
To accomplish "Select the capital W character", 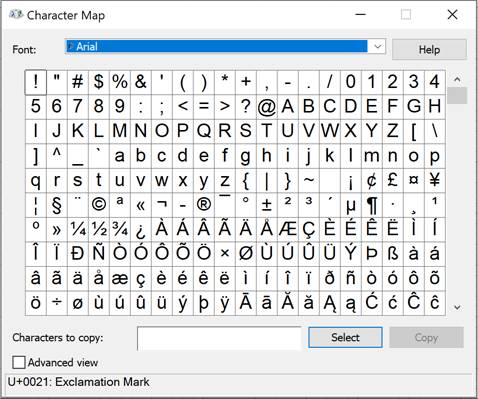I will pyautogui.click(x=330, y=131).
